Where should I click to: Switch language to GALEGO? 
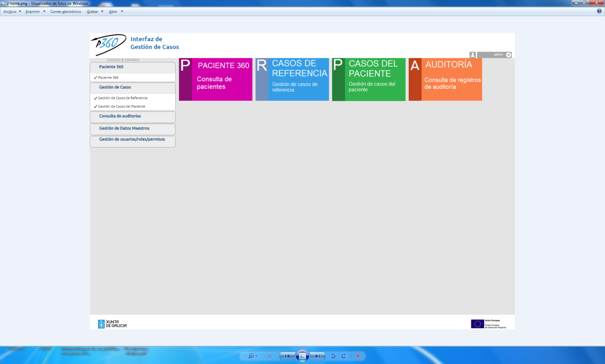point(113,60)
